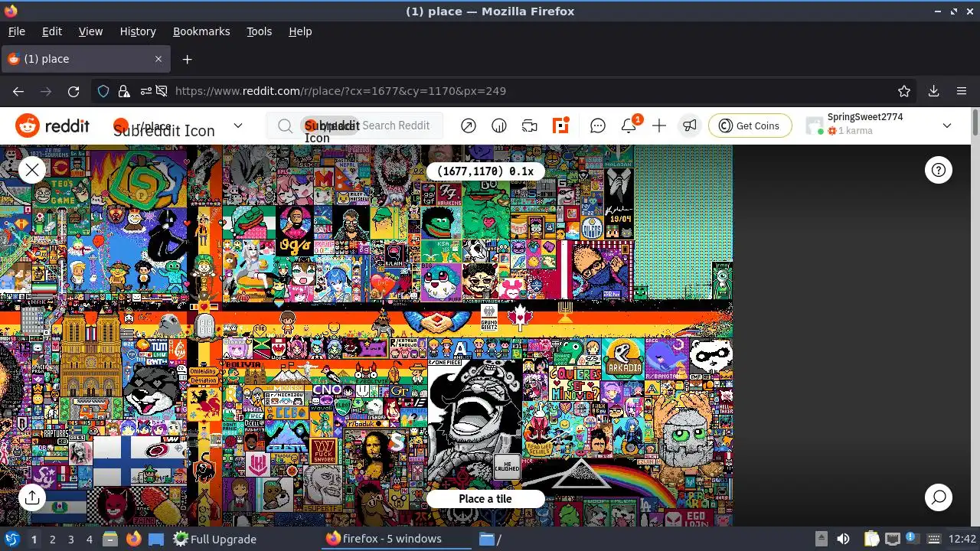
Task: Click the 12:42 clock in the tray
Action: point(962,539)
